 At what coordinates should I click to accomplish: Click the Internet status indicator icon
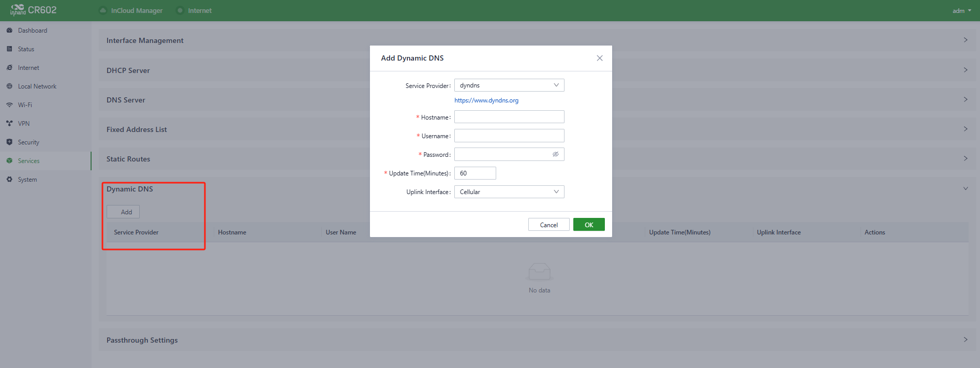[x=180, y=10]
